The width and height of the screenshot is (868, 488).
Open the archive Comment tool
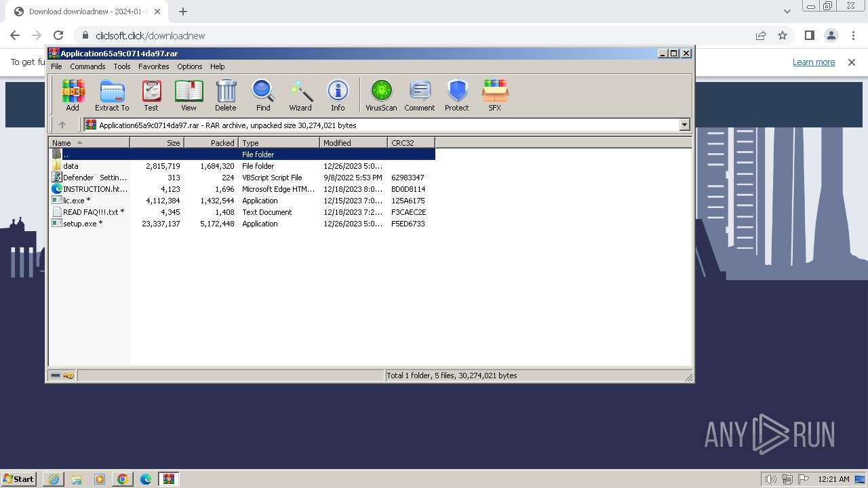(x=420, y=95)
